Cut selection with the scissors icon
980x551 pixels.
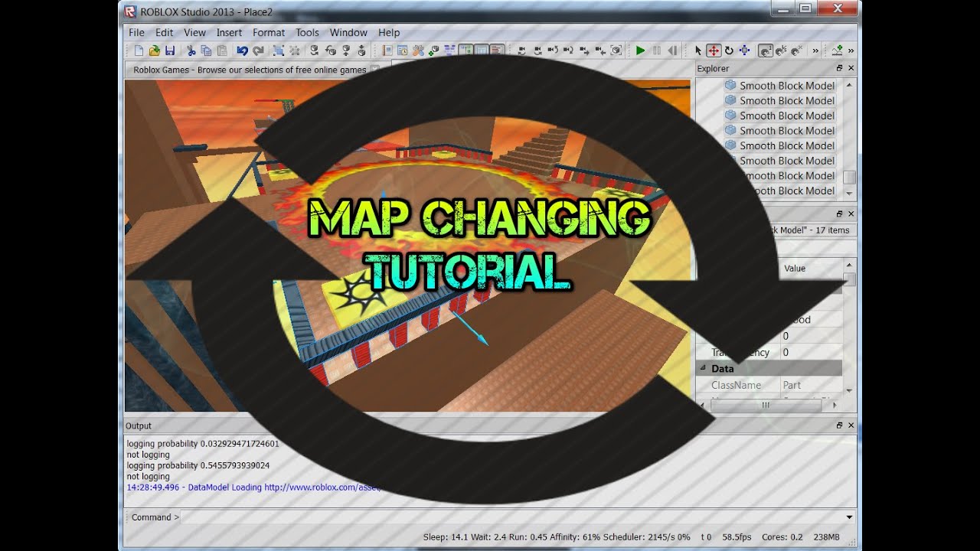pyautogui.click(x=191, y=51)
